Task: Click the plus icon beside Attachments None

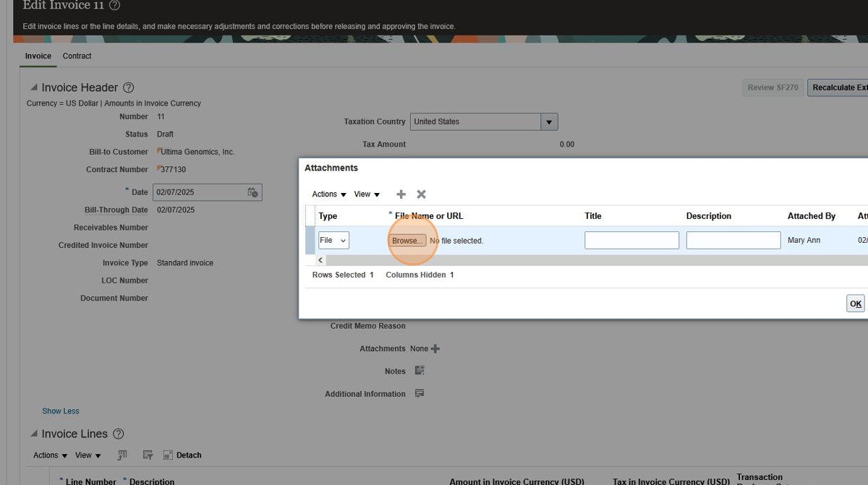Action: tap(435, 349)
